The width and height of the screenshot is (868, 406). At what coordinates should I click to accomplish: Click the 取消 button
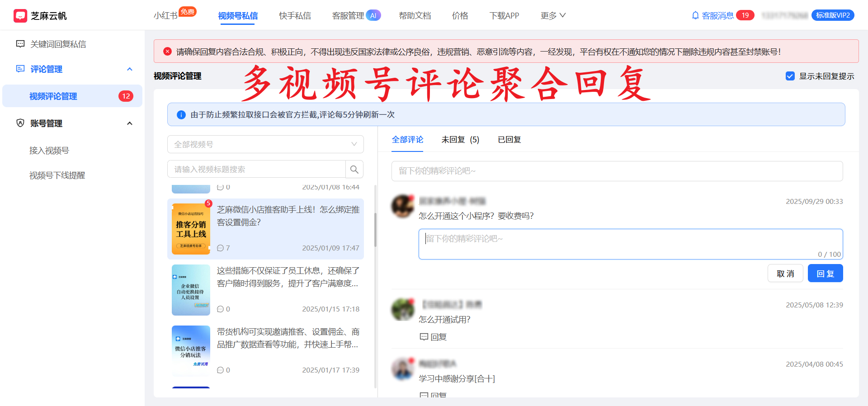coord(785,273)
